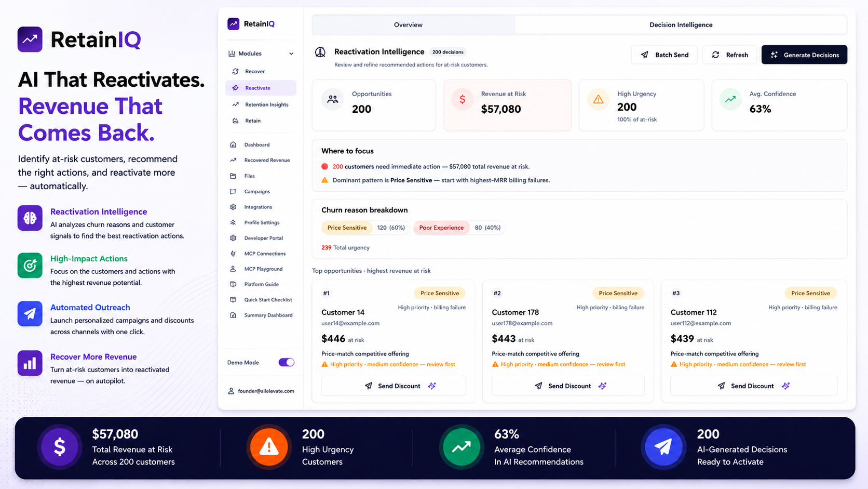The height and width of the screenshot is (489, 868).
Task: Click the Retain module icon
Action: coord(235,121)
